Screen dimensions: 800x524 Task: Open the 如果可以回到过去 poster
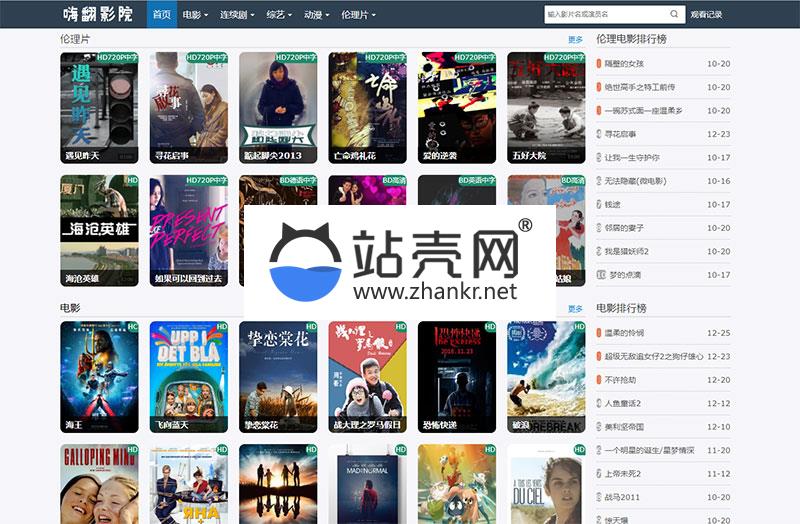[x=189, y=231]
